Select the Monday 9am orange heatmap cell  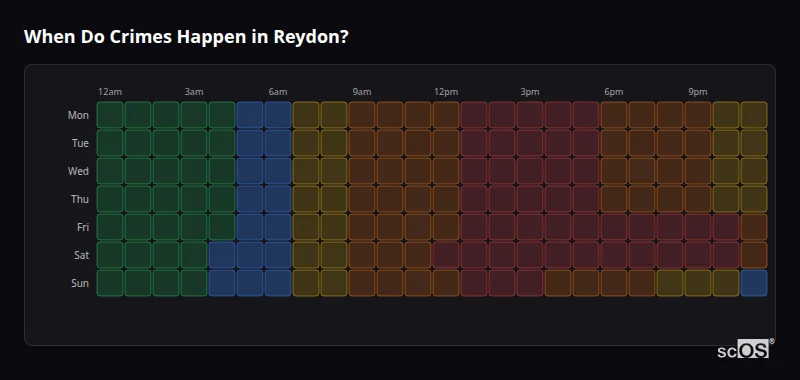tap(362, 115)
